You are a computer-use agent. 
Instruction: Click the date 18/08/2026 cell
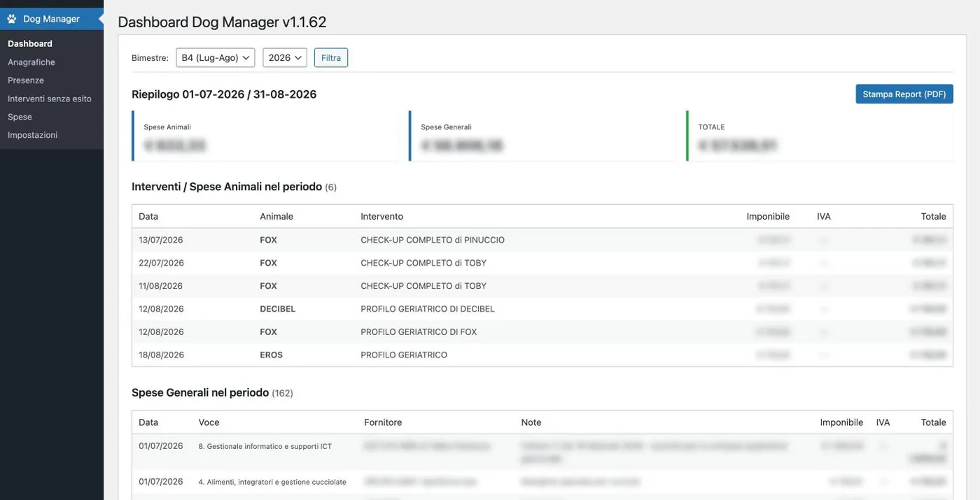(161, 355)
